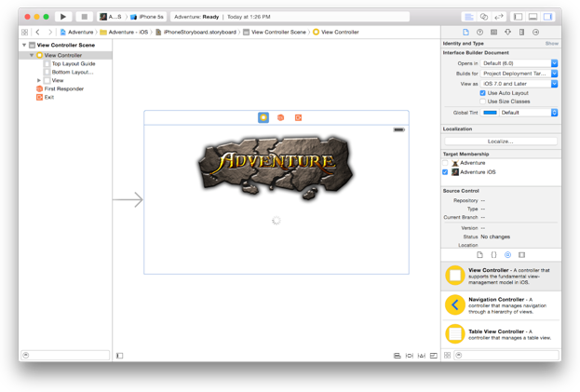Viewport: 580px width, 392px height.
Task: Go forward in editor history
Action: (50, 33)
